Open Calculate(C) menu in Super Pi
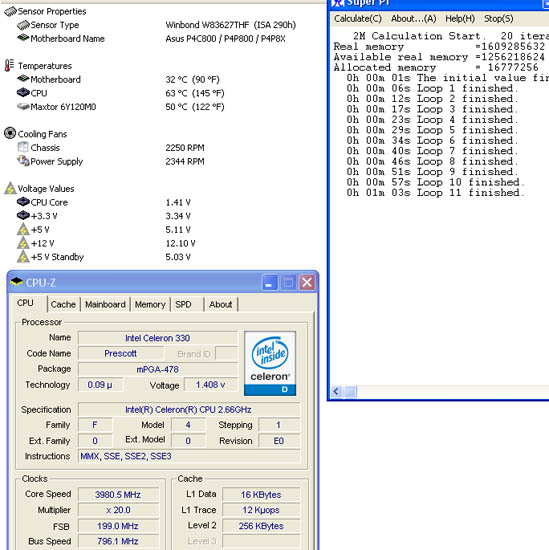This screenshot has height=550, width=549. pyautogui.click(x=358, y=19)
